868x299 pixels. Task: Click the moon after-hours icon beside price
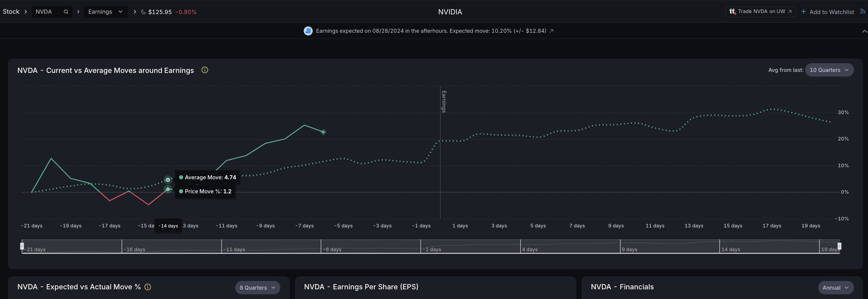(x=143, y=12)
